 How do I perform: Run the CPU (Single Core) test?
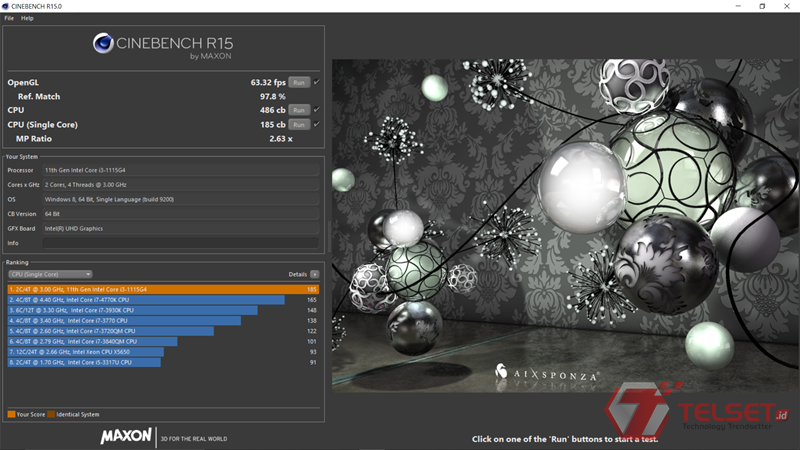point(299,124)
